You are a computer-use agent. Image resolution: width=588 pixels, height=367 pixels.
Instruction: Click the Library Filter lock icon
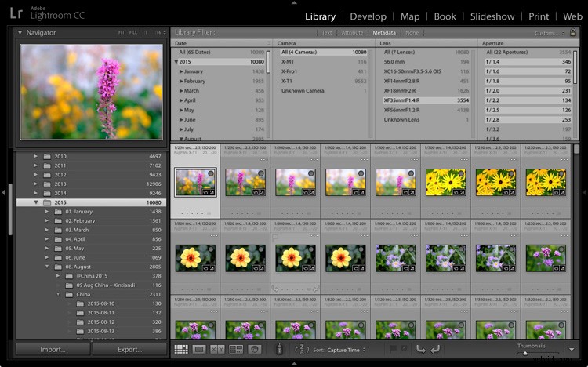[x=573, y=32]
